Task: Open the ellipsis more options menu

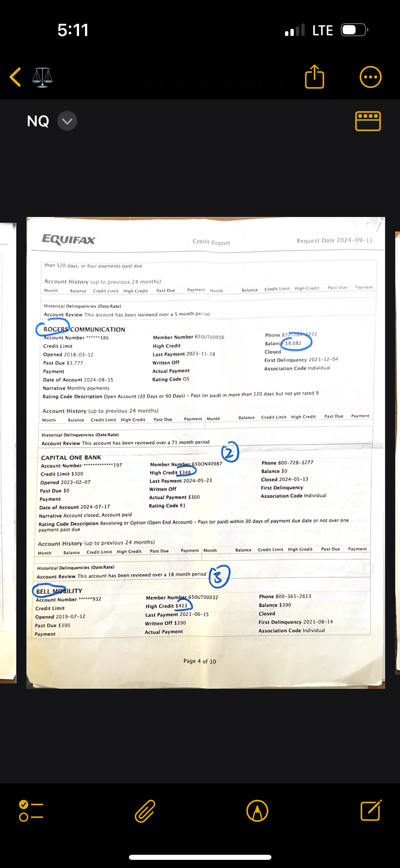Action: point(370,77)
